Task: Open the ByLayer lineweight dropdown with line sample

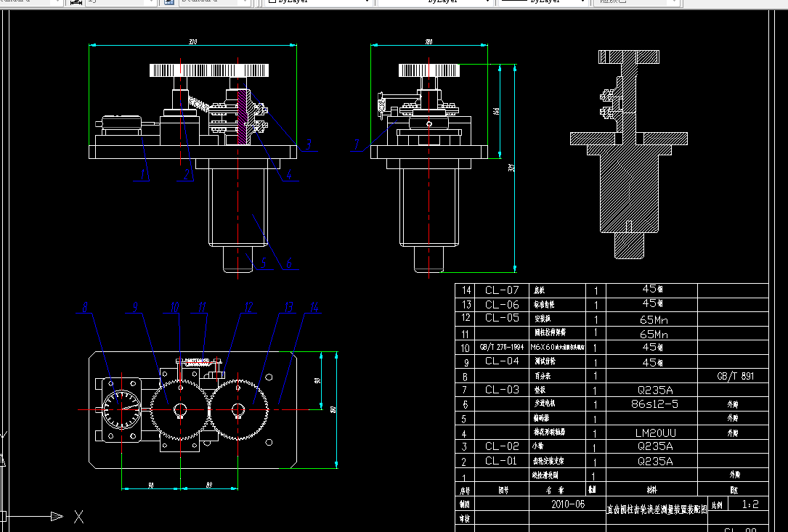Action: [542, 2]
